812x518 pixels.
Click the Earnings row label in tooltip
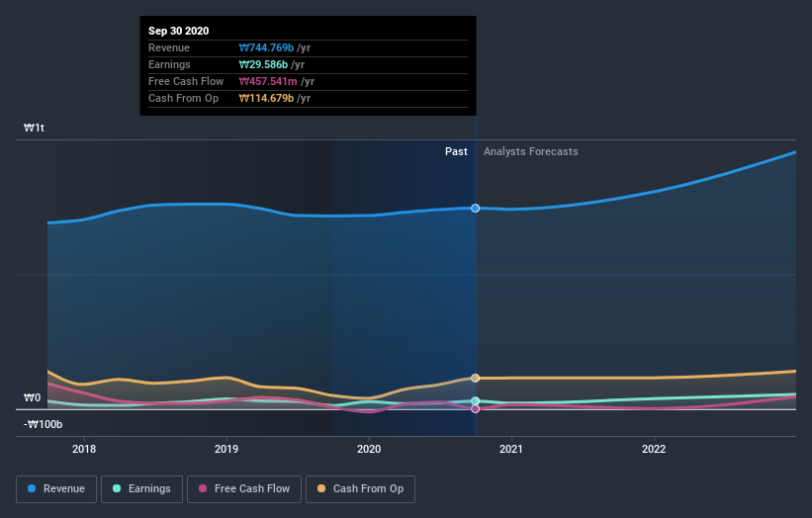169,64
